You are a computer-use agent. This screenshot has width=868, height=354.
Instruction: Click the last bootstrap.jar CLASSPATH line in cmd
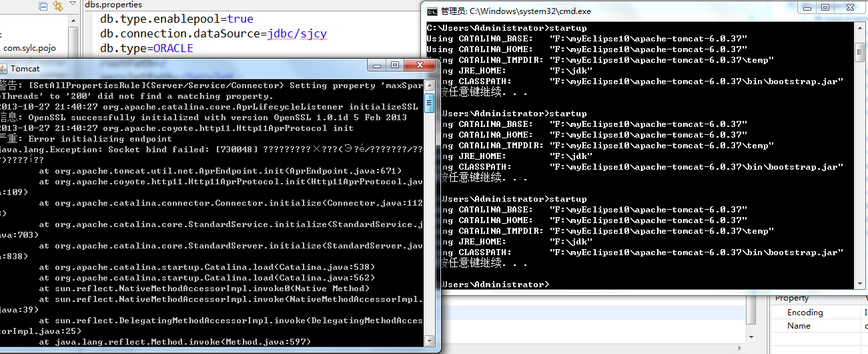pos(642,252)
